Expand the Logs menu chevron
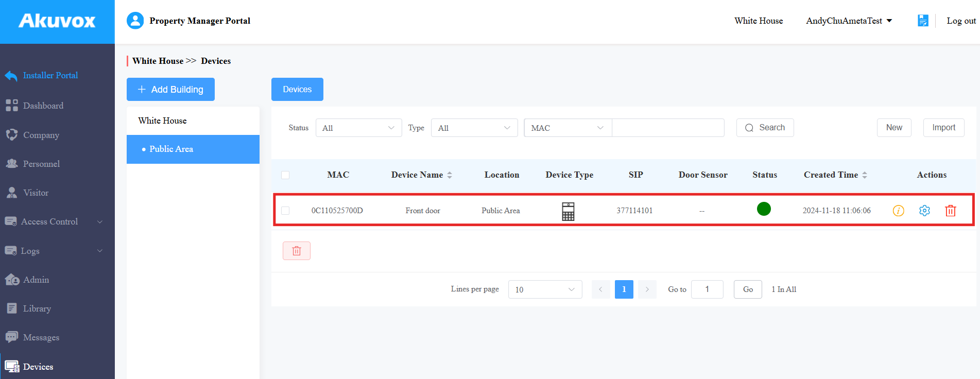Viewport: 980px width, 379px height. [100, 251]
